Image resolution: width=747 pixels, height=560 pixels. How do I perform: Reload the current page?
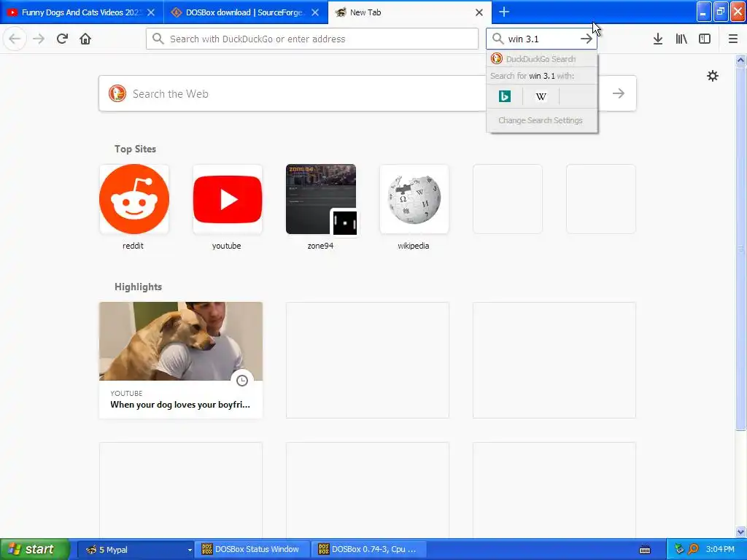point(62,39)
